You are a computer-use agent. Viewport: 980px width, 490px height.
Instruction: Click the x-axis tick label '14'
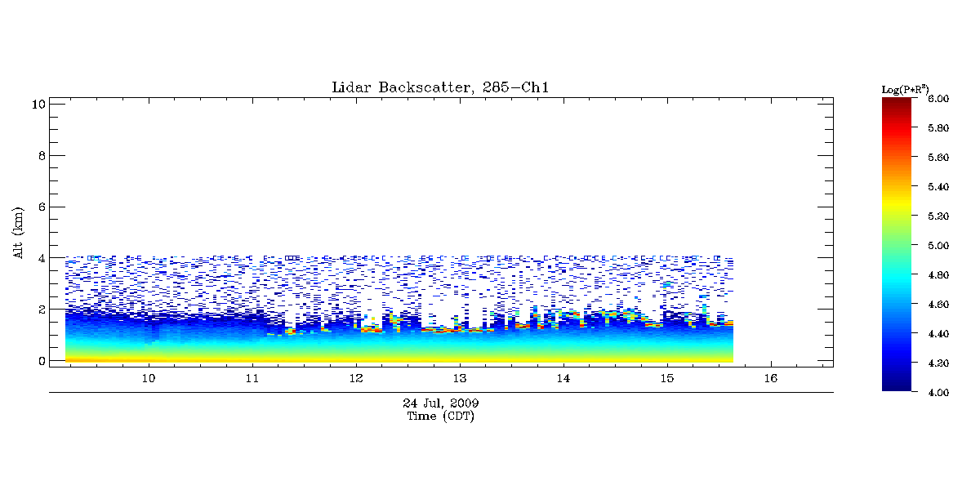(x=563, y=379)
